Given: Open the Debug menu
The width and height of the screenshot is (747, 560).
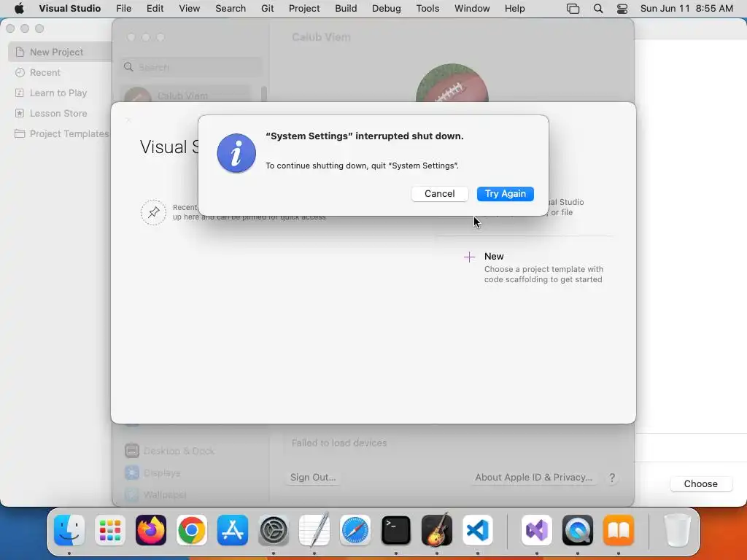Looking at the screenshot, I should click(x=387, y=9).
